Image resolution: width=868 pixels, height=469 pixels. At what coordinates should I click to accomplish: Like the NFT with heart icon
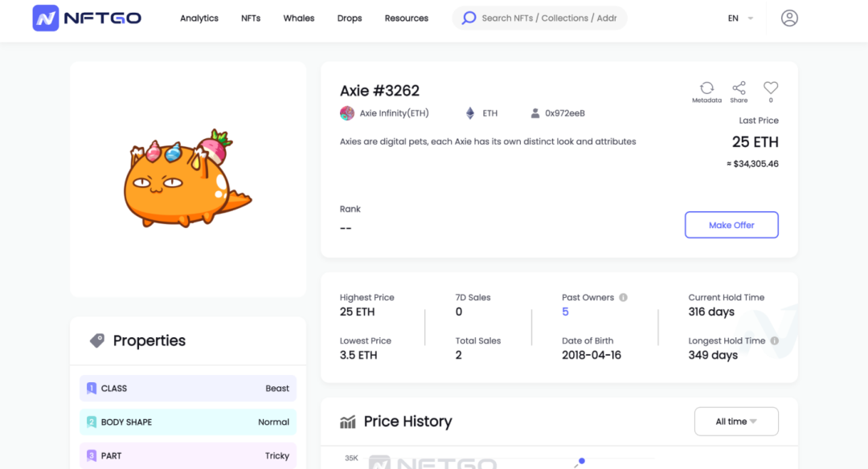771,88
